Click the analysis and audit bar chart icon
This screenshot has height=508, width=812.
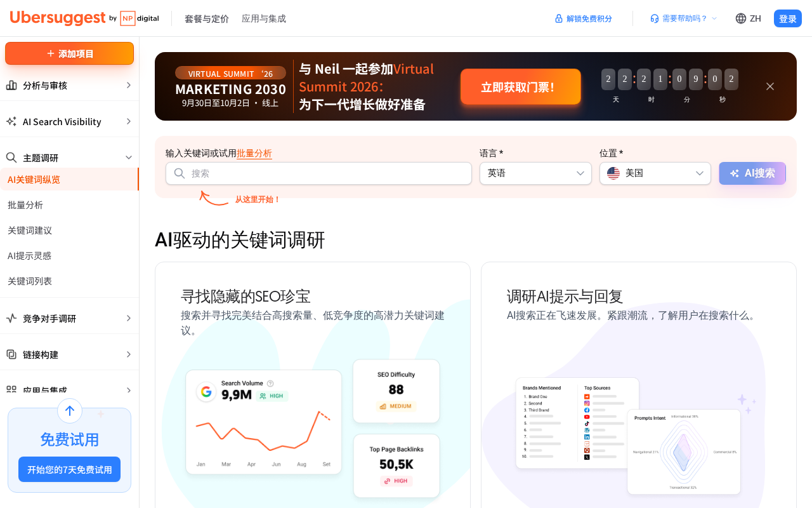(11, 85)
